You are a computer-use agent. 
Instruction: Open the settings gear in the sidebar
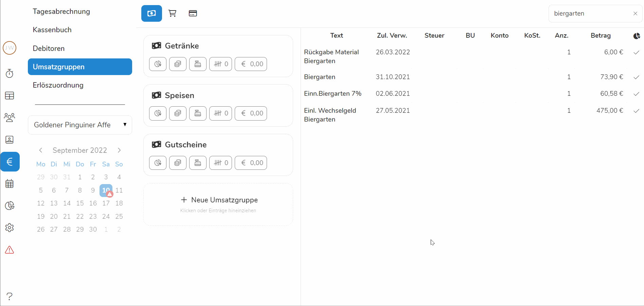click(x=10, y=228)
